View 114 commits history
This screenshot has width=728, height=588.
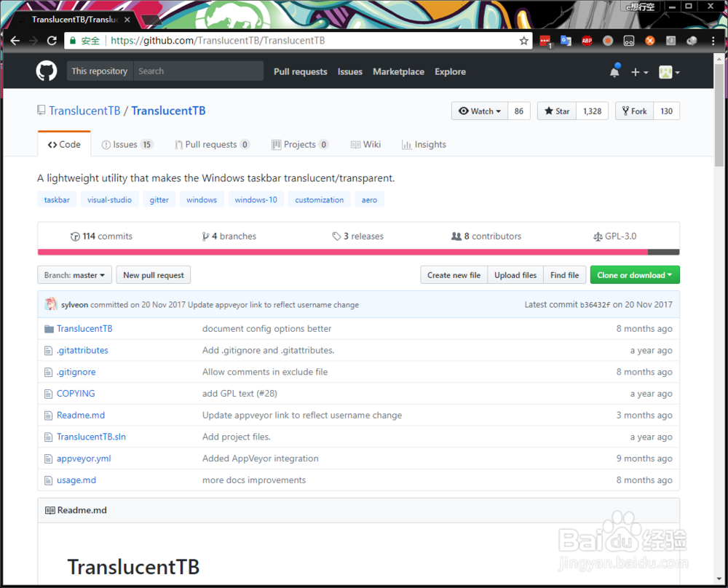coord(101,237)
